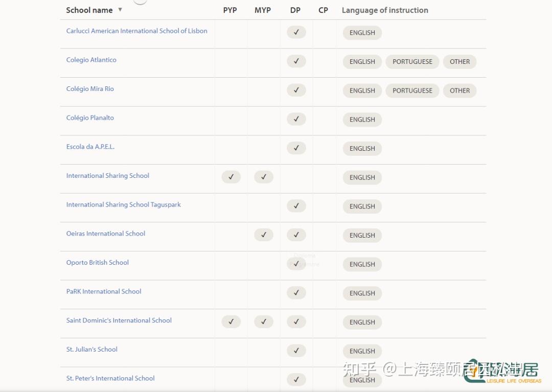Click DP checkmark for Carlucci American International School
The image size is (552, 392).
click(x=296, y=32)
